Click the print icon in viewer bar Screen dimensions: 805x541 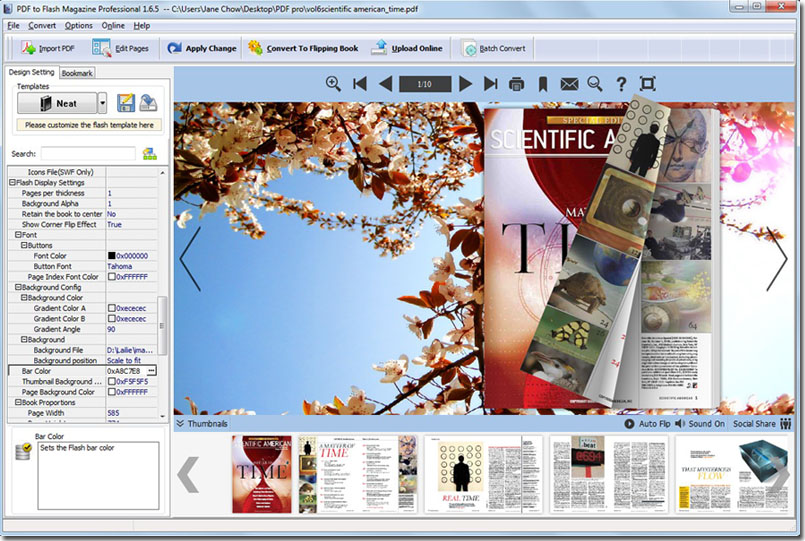[516, 84]
